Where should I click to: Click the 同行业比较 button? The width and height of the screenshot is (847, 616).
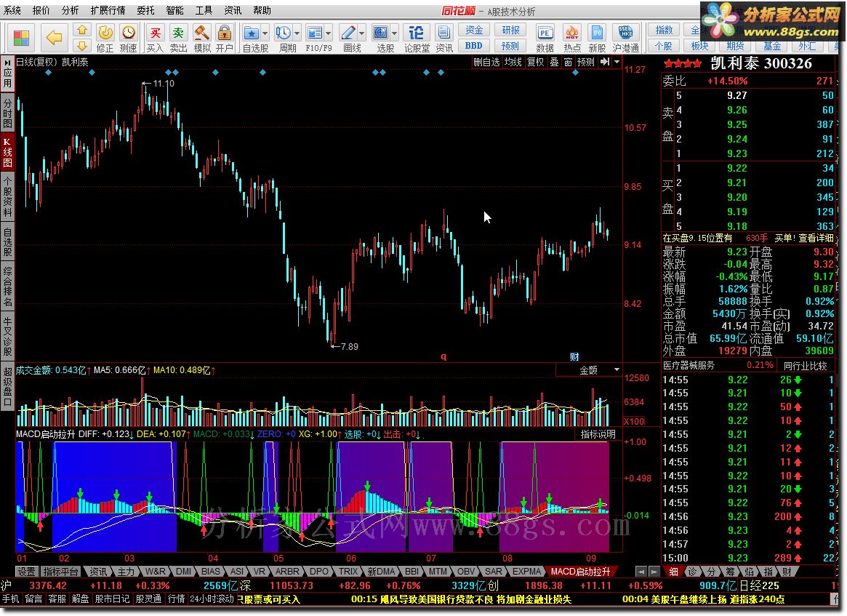click(x=806, y=365)
